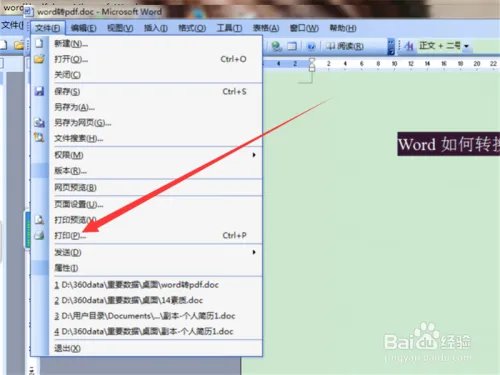Open the 文件(F) menu in menu bar
This screenshot has width=500, height=375.
(48, 28)
